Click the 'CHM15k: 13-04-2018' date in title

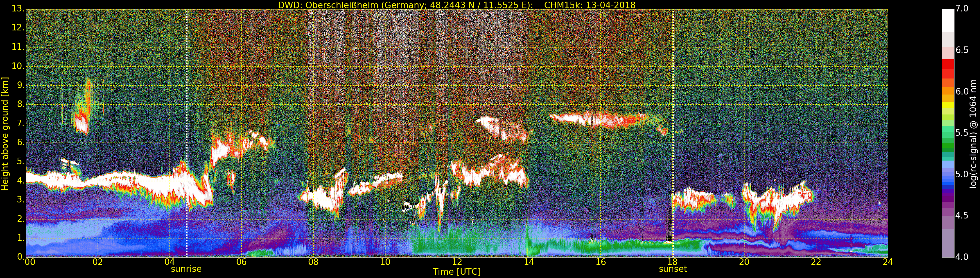coord(590,5)
